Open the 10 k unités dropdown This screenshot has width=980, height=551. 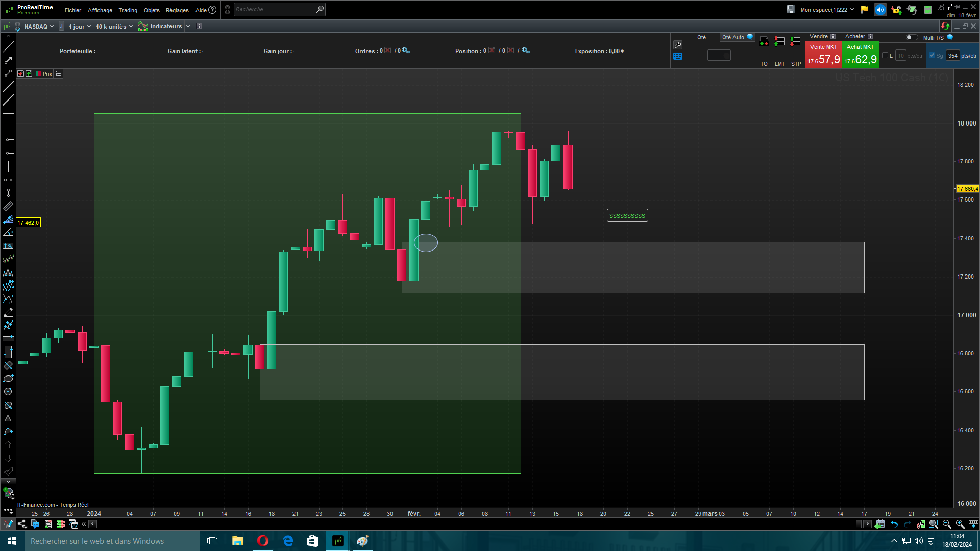point(114,27)
